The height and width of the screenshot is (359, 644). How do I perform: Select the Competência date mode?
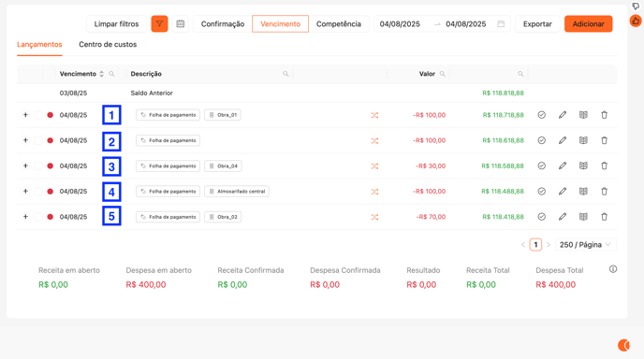coord(339,23)
